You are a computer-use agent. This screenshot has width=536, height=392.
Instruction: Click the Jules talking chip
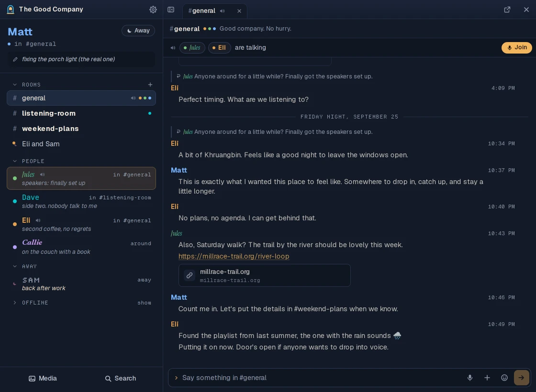coord(192,48)
